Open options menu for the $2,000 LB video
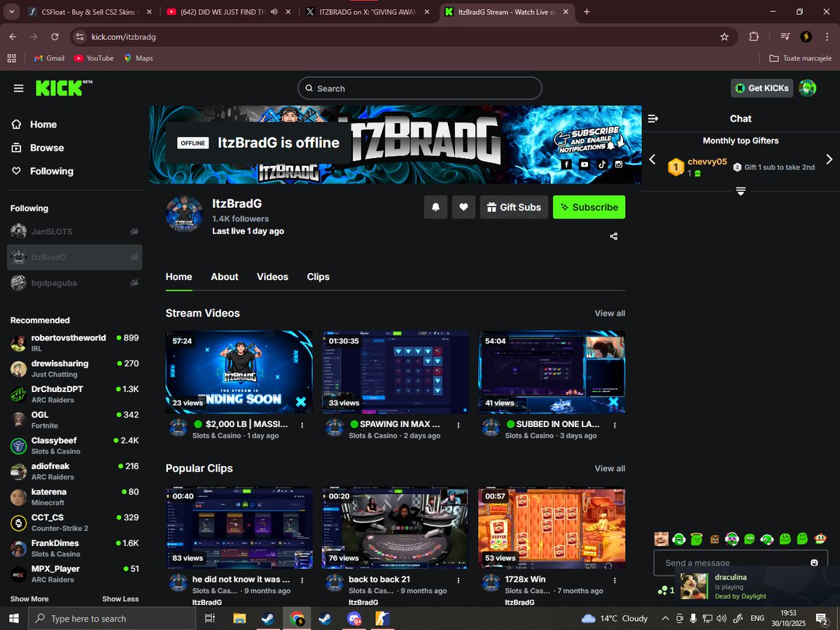 [302, 425]
